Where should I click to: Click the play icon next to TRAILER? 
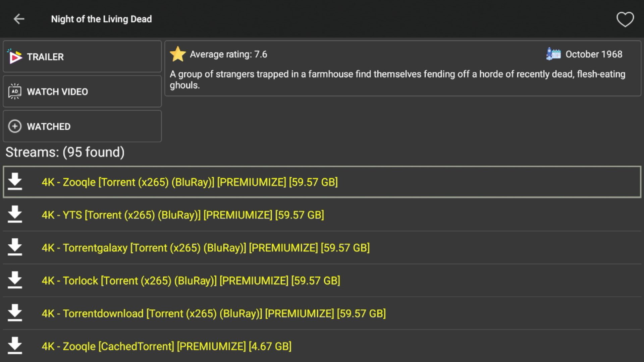(x=15, y=57)
